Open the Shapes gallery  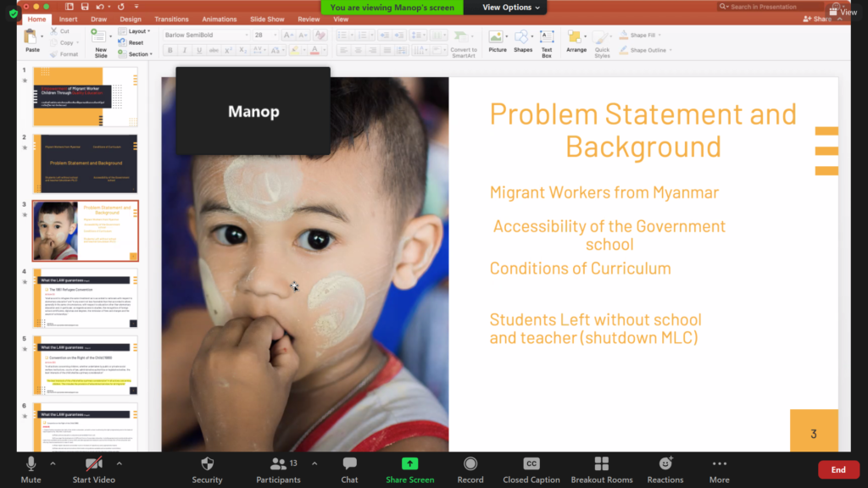pos(522,41)
